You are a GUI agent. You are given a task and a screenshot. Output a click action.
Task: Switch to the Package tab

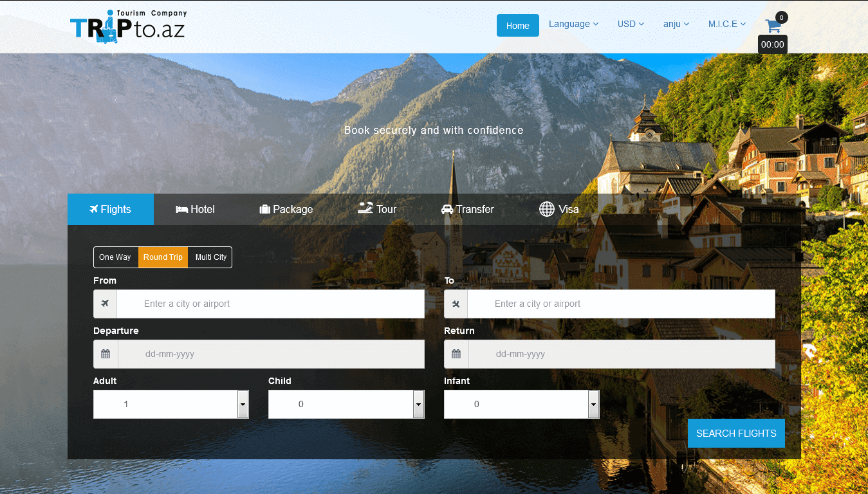pos(286,209)
